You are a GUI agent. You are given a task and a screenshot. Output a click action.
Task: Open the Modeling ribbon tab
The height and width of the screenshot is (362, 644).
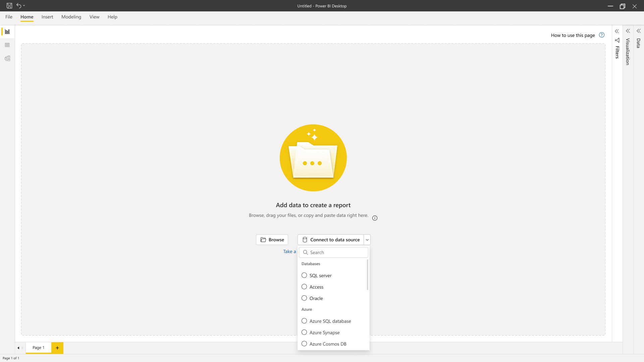[71, 17]
